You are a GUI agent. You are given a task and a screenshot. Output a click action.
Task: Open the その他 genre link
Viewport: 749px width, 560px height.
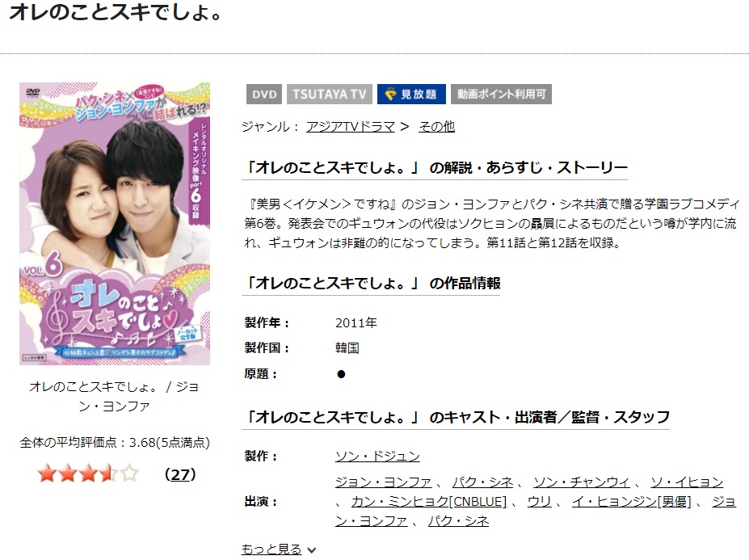(x=436, y=127)
